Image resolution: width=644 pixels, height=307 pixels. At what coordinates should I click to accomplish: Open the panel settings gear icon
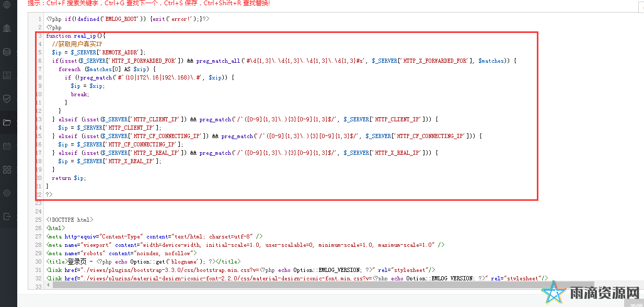7,193
